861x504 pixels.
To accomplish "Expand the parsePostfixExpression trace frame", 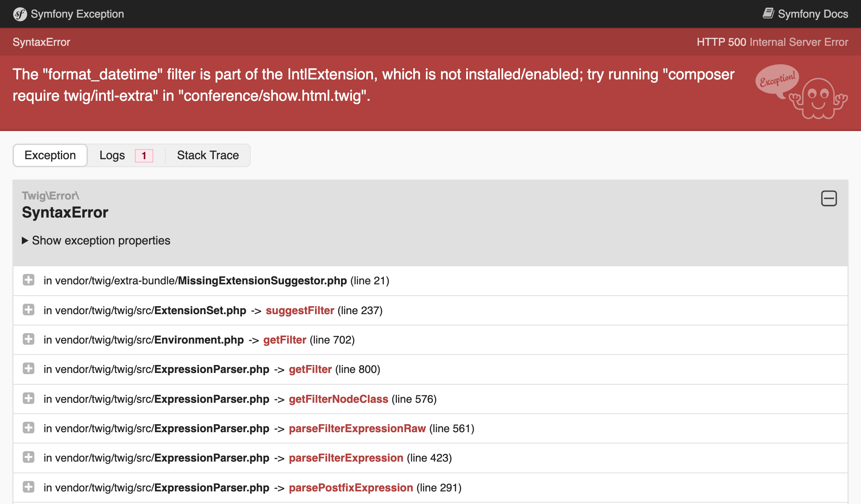I will click(29, 487).
